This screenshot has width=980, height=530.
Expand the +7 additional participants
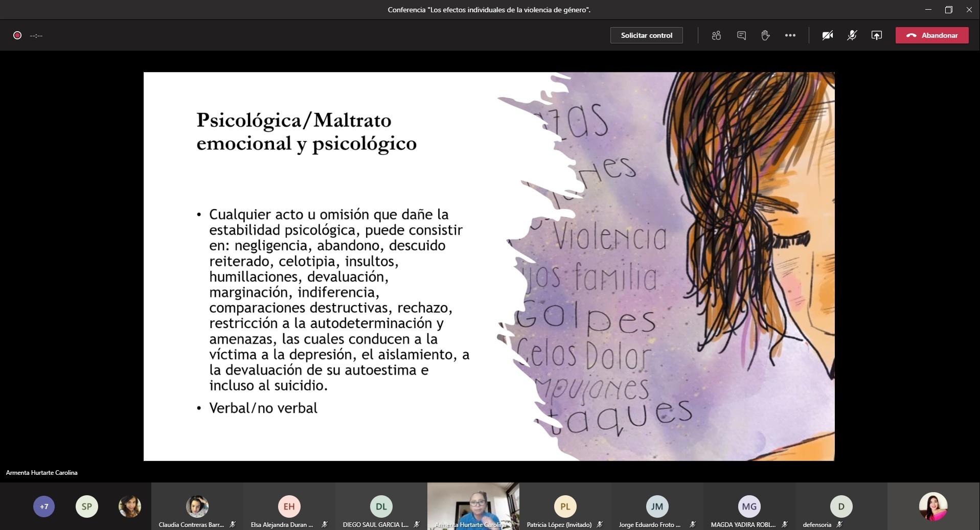click(44, 506)
